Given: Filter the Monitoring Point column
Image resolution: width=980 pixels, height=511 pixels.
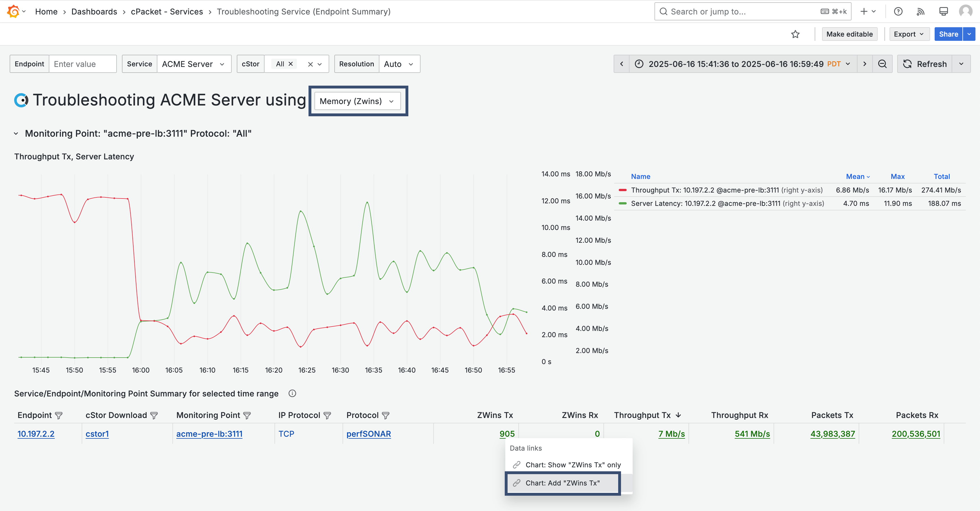Looking at the screenshot, I should coord(247,415).
